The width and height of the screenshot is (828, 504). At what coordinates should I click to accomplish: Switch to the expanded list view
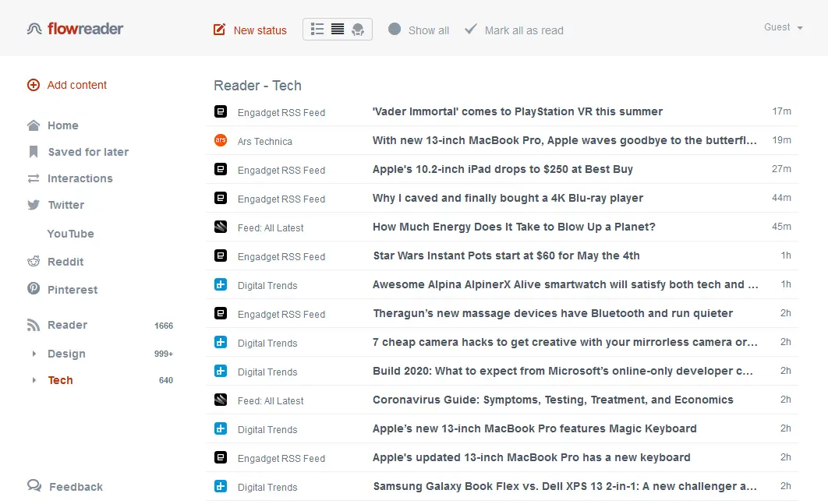point(317,30)
